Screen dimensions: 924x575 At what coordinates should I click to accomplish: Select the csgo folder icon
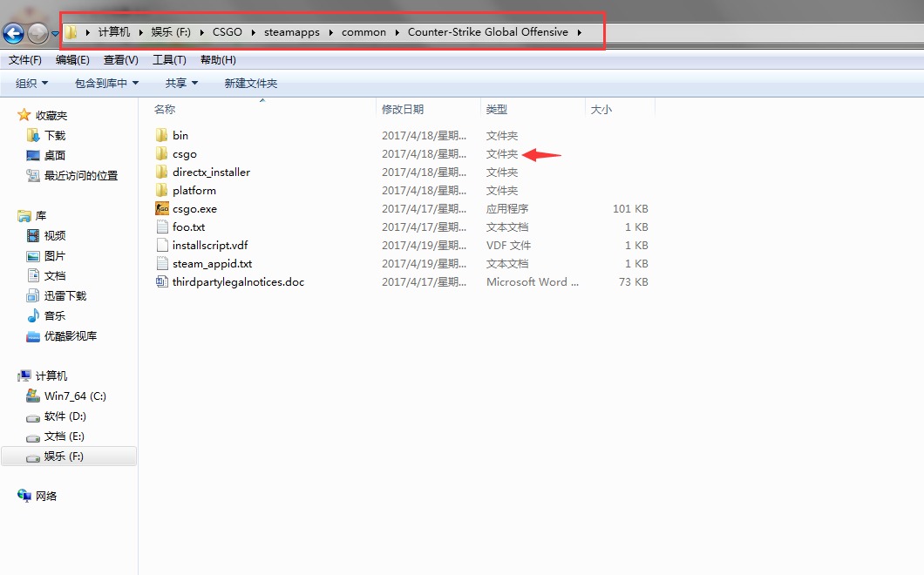pyautogui.click(x=161, y=154)
